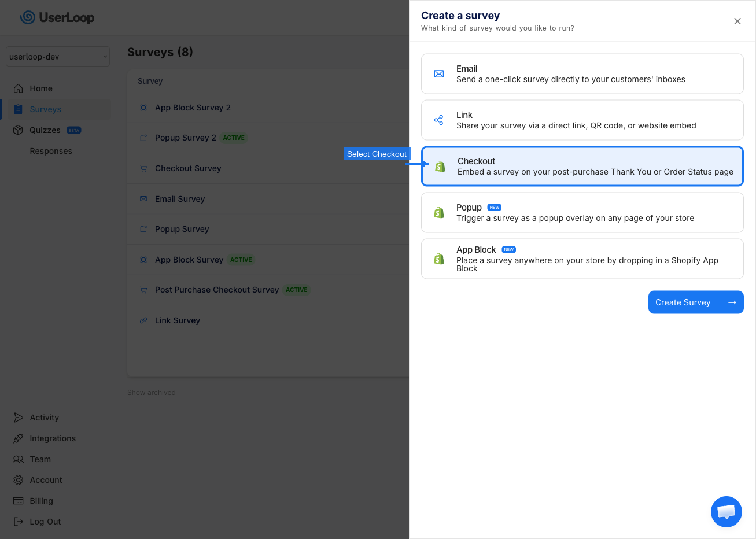756x539 pixels.
Task: Click the envelope icon next to Email Survey
Action: pyautogui.click(x=143, y=198)
